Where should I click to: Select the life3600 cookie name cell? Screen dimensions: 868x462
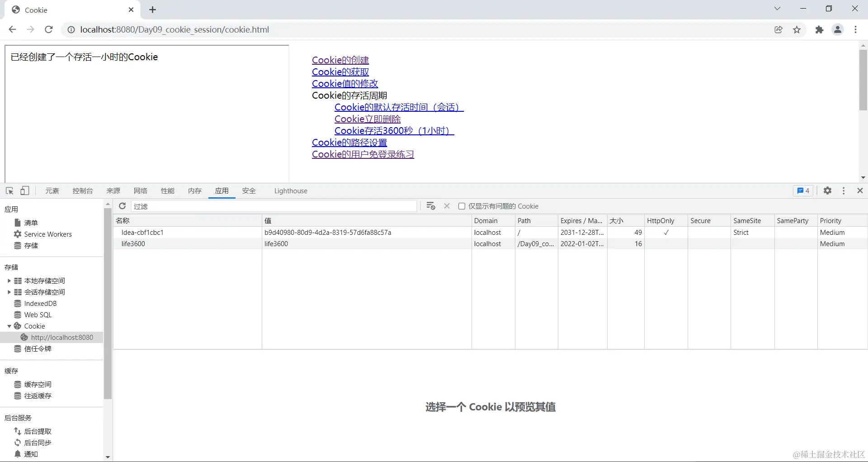point(187,243)
